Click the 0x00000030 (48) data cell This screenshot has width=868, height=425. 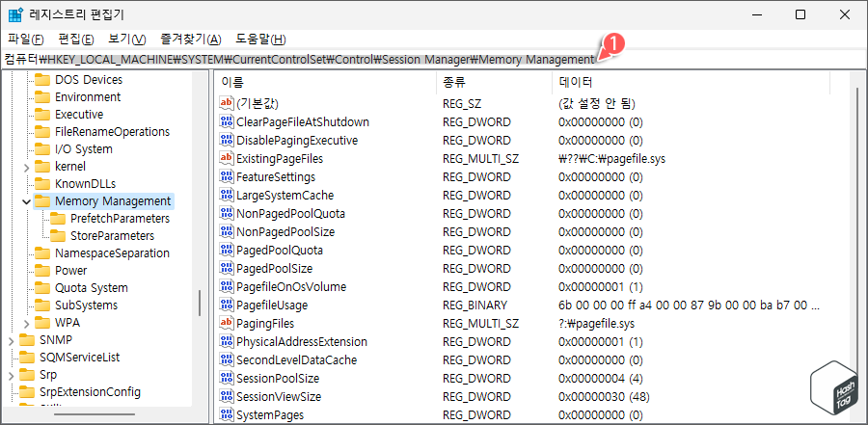[x=604, y=397]
